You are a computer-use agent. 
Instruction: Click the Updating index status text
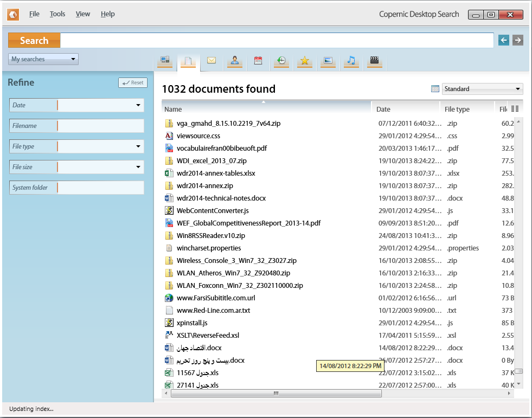click(31, 409)
